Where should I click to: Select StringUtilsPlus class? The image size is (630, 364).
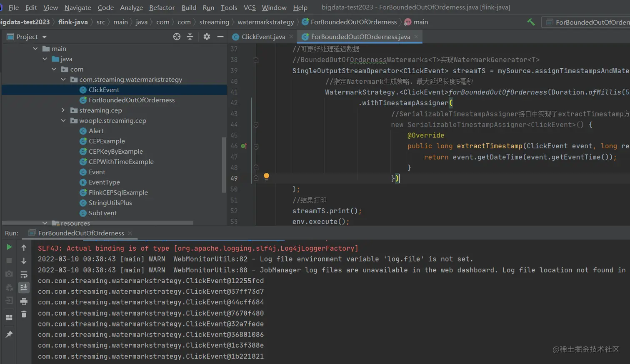coord(110,203)
